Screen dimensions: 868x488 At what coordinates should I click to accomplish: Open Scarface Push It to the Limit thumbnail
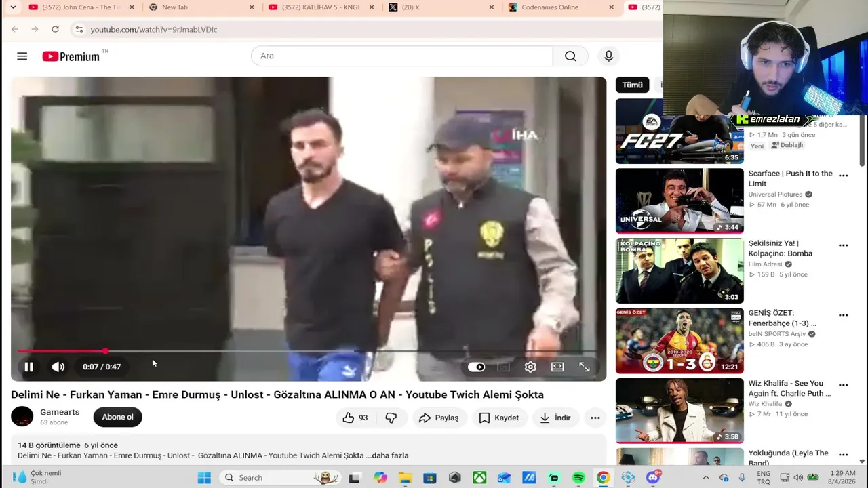[679, 201]
